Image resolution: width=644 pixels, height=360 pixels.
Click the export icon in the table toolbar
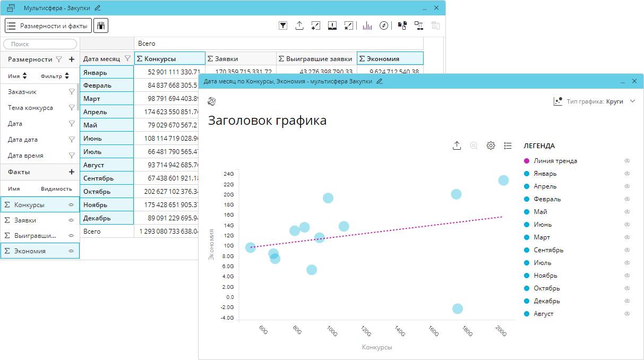(299, 25)
